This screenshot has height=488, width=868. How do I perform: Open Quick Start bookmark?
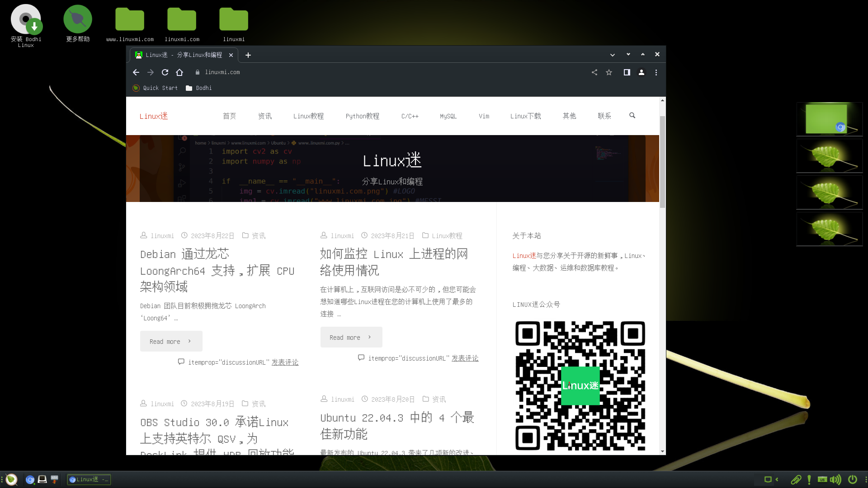coord(155,88)
